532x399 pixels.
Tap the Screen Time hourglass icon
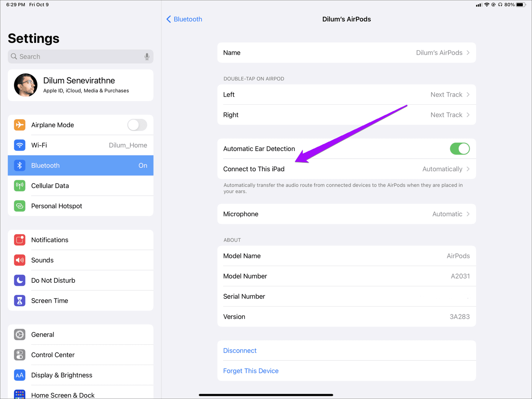pyautogui.click(x=19, y=301)
